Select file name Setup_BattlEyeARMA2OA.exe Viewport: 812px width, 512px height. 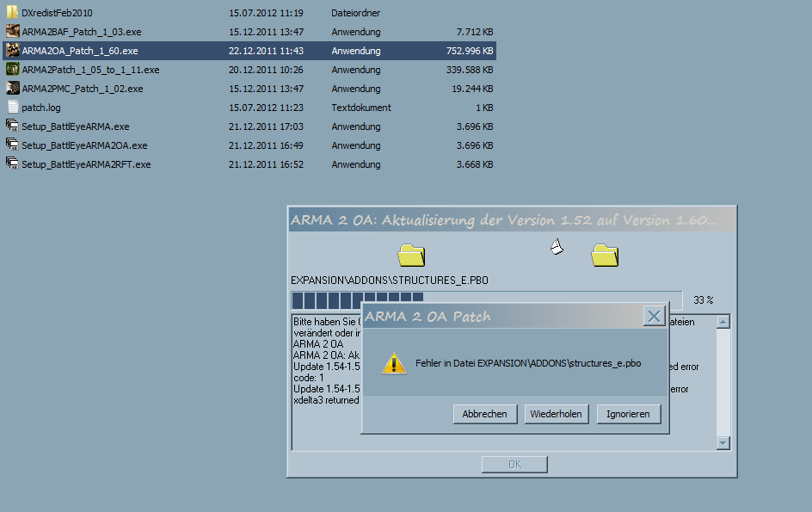(84, 145)
